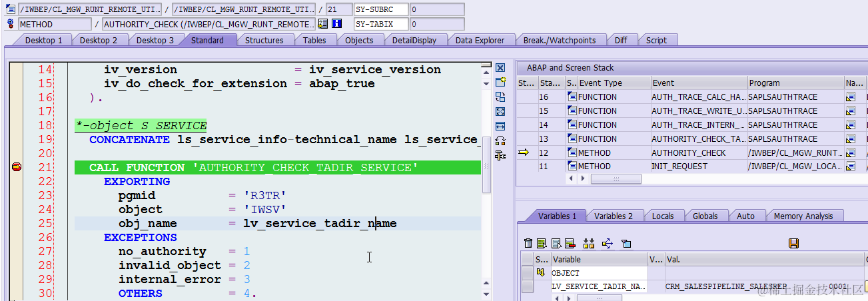Viewport: 868px width, 301px height.
Task: Click the blue branching arrows icon
Action: click(607, 244)
